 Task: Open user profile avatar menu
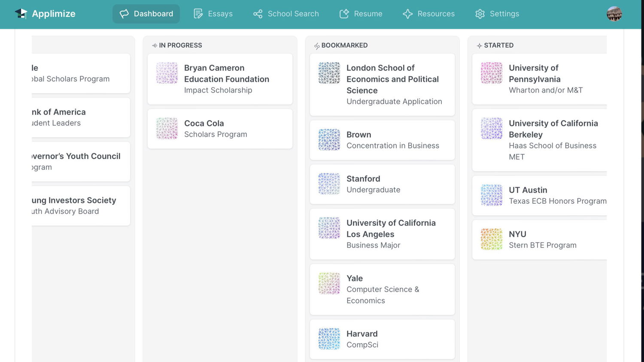[x=614, y=14]
